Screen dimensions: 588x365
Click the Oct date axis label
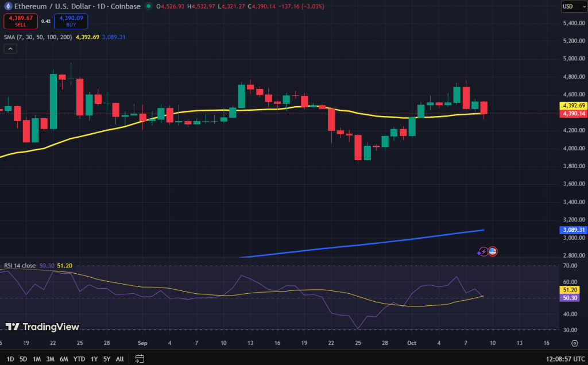[412, 343]
